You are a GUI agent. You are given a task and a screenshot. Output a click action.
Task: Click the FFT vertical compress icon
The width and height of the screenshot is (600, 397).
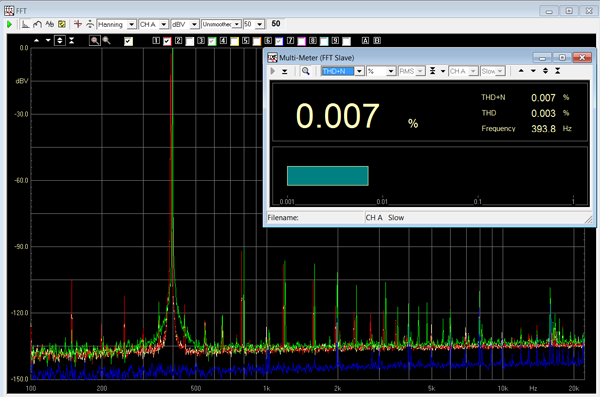[x=72, y=40]
